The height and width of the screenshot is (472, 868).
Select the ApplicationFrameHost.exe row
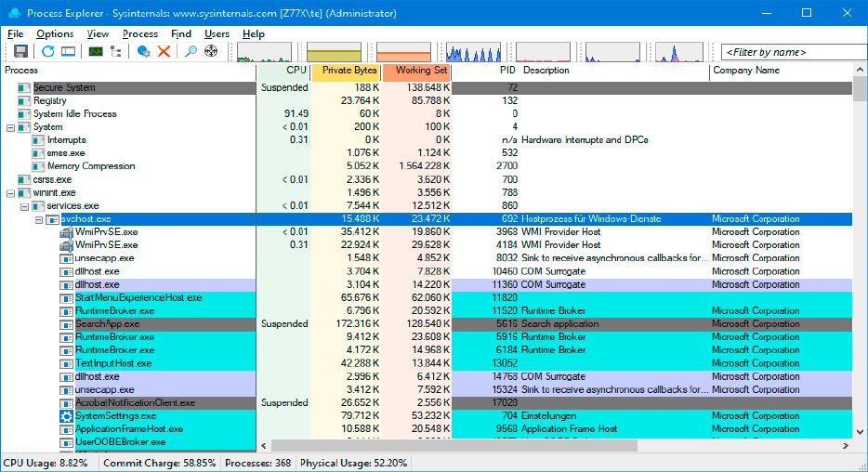[x=427, y=429]
